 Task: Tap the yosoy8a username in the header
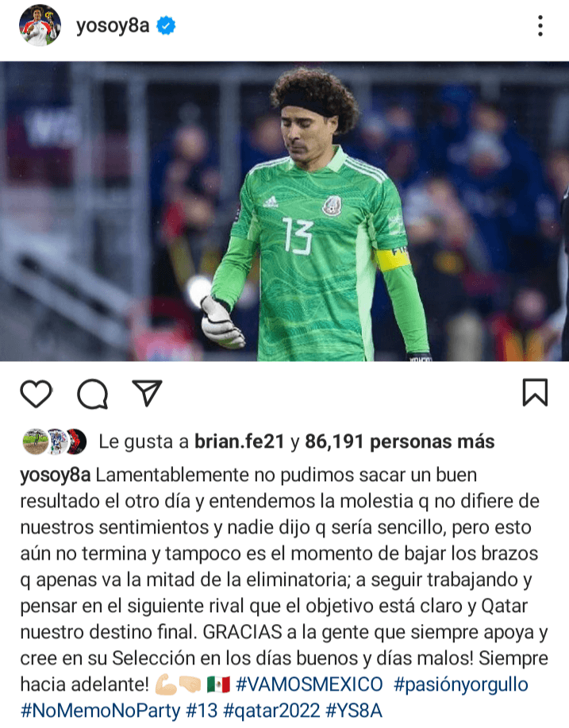[113, 26]
